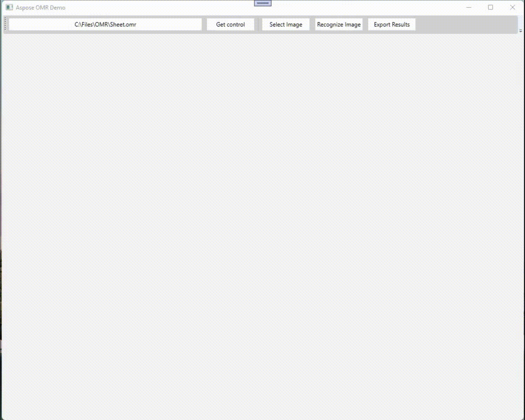
Task: Maximize the Aspose OMR Demo window
Action: pyautogui.click(x=491, y=7)
